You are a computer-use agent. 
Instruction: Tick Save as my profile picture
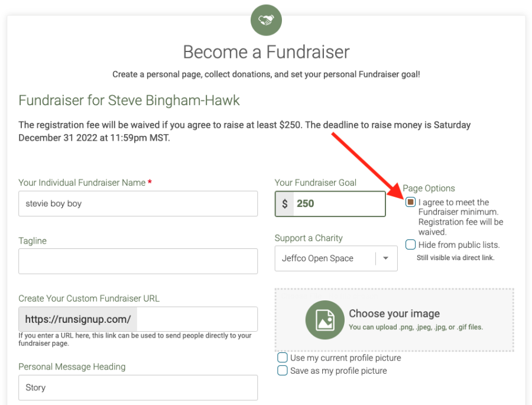[x=283, y=371]
